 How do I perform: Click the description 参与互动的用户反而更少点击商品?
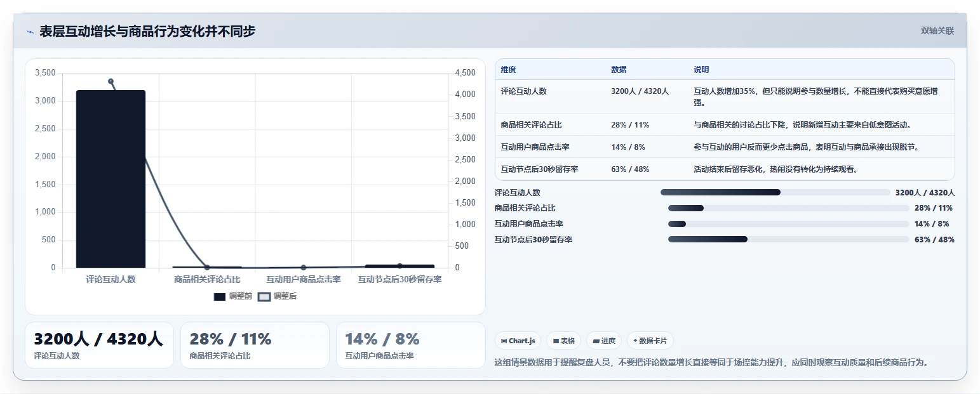pos(807,147)
